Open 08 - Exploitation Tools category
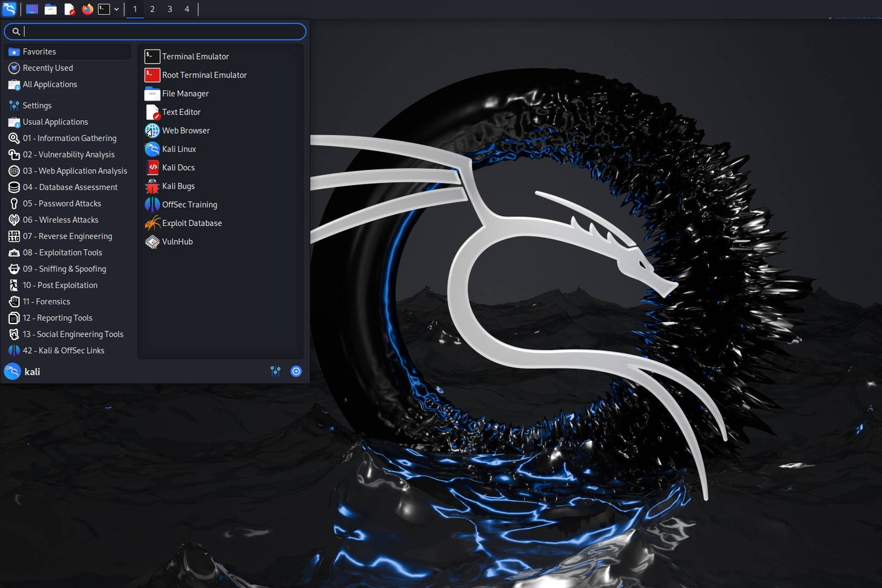This screenshot has height=588, width=882. click(x=67, y=252)
